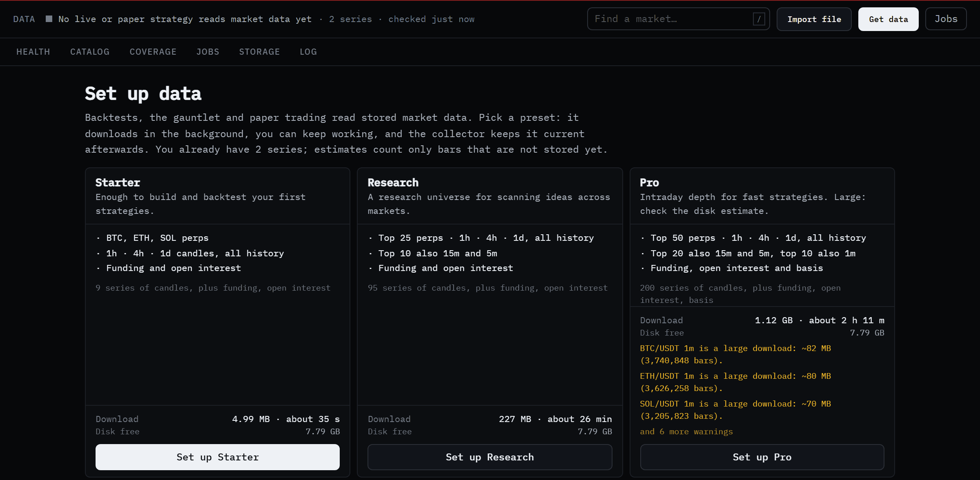Click '1.12 GB · about 2 h 11 m' estimate

pos(820,320)
